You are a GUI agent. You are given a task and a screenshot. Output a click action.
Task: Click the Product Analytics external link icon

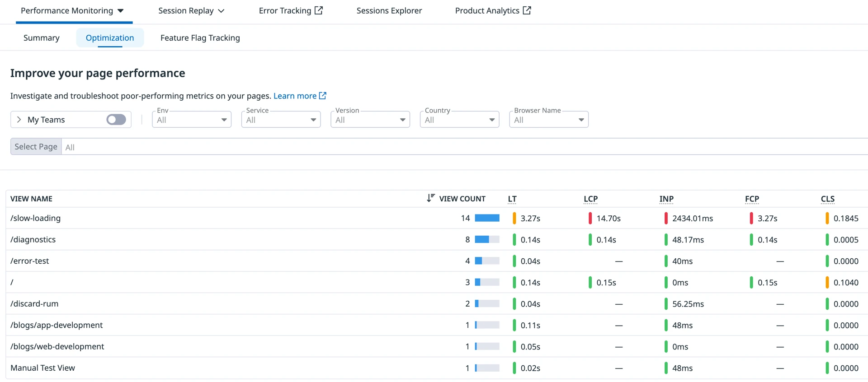527,10
